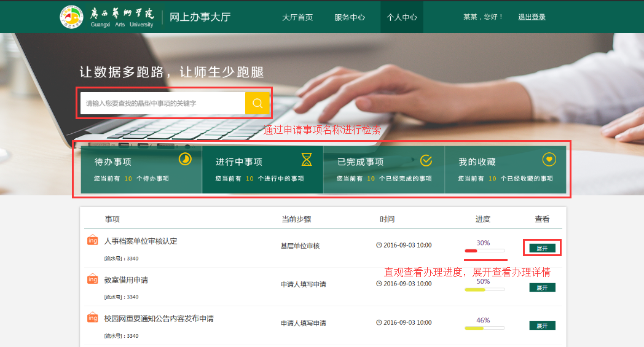Click the 30% progress bar
644x347 pixels.
[x=485, y=251]
